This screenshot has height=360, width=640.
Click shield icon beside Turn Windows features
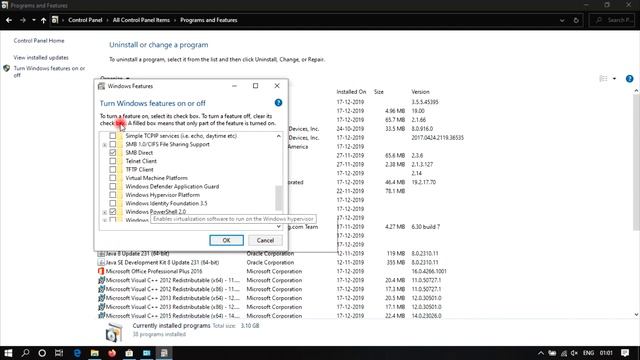click(x=7, y=69)
